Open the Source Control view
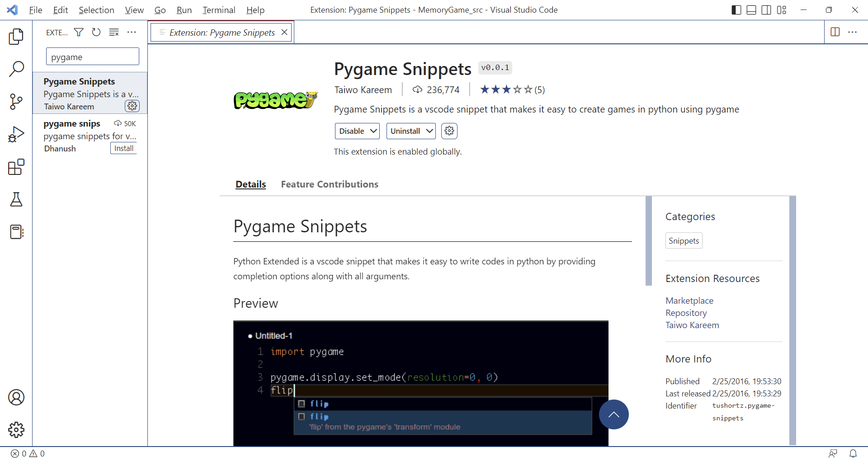The width and height of the screenshot is (868, 461). (x=16, y=102)
